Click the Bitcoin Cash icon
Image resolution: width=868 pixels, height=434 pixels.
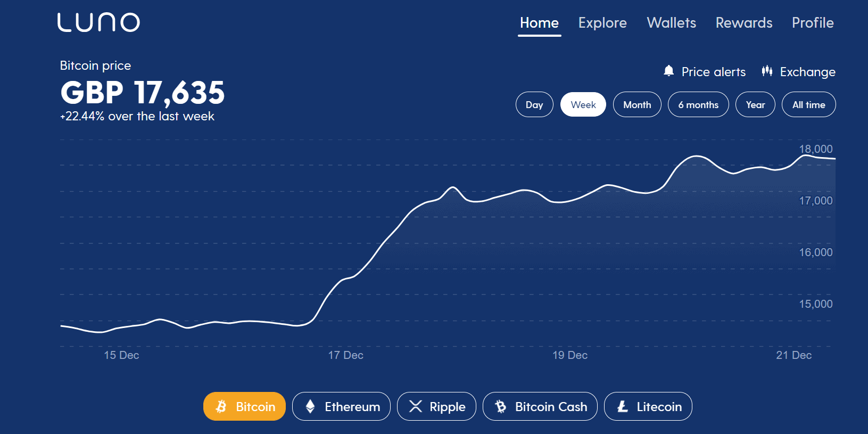click(501, 406)
